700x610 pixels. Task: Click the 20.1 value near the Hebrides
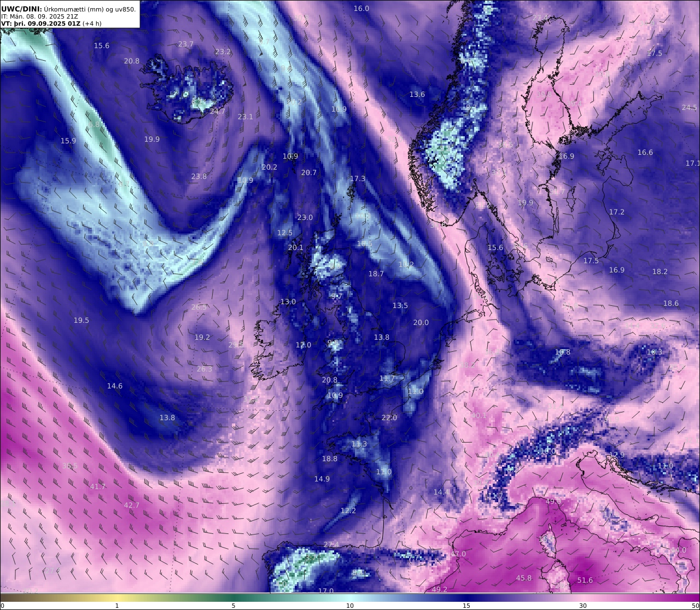(296, 247)
